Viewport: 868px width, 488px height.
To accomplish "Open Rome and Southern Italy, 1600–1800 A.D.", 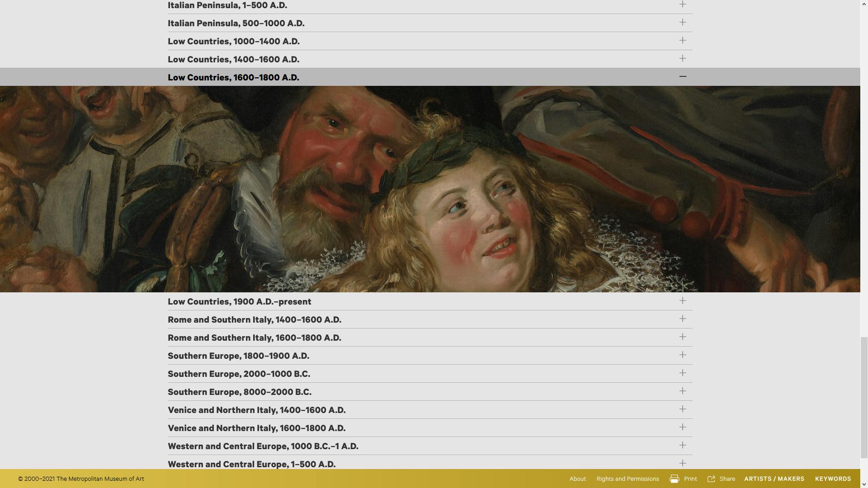I will (255, 338).
